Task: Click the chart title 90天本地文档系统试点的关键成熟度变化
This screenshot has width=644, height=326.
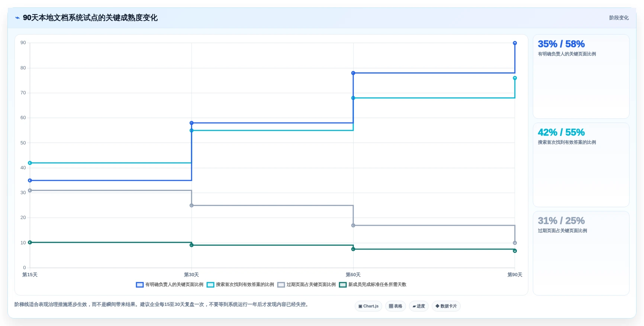Action: 90,18
